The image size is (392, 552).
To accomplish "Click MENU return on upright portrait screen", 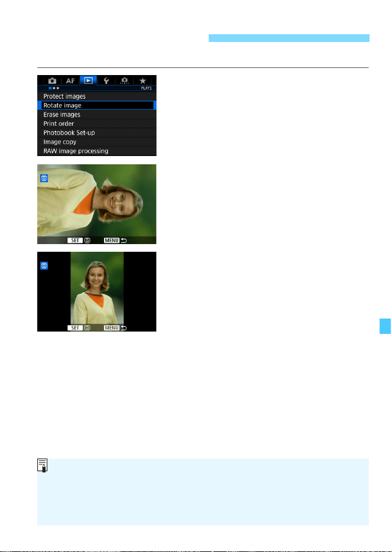I will (x=115, y=328).
